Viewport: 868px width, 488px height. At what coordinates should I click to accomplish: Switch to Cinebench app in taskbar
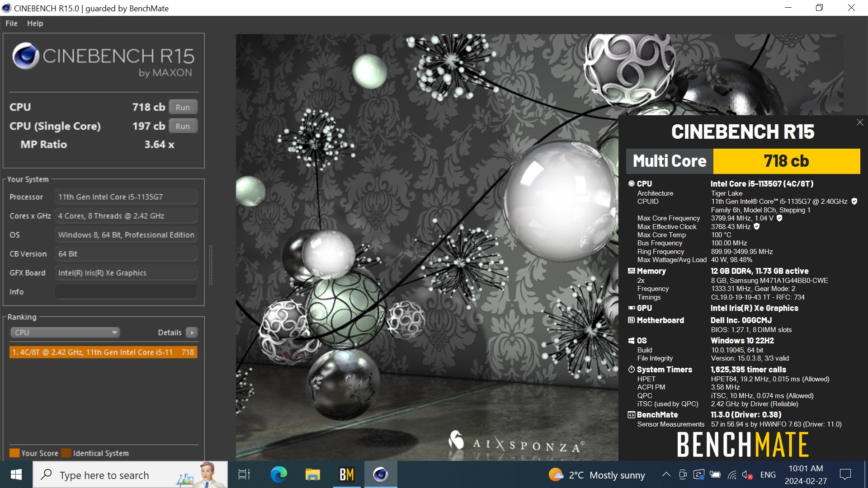381,475
